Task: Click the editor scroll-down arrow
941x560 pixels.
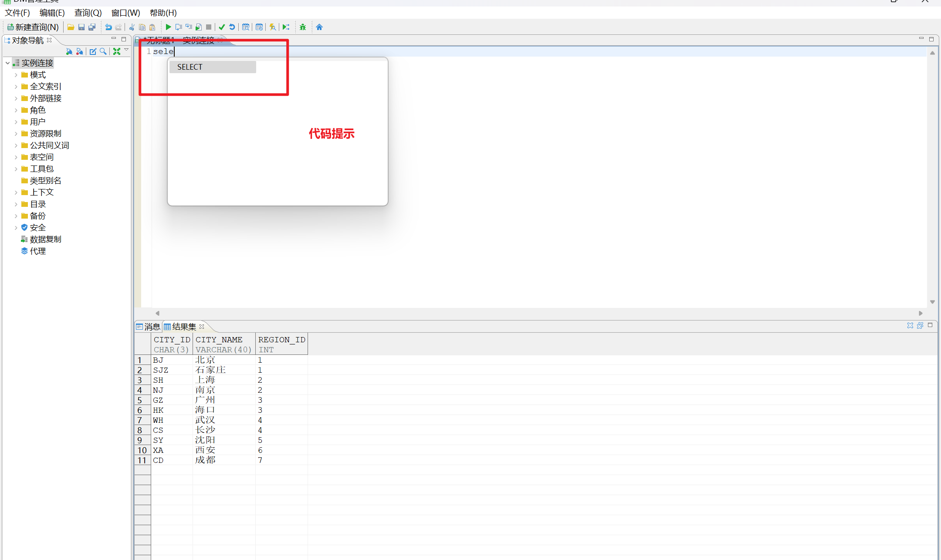Action: [932, 302]
